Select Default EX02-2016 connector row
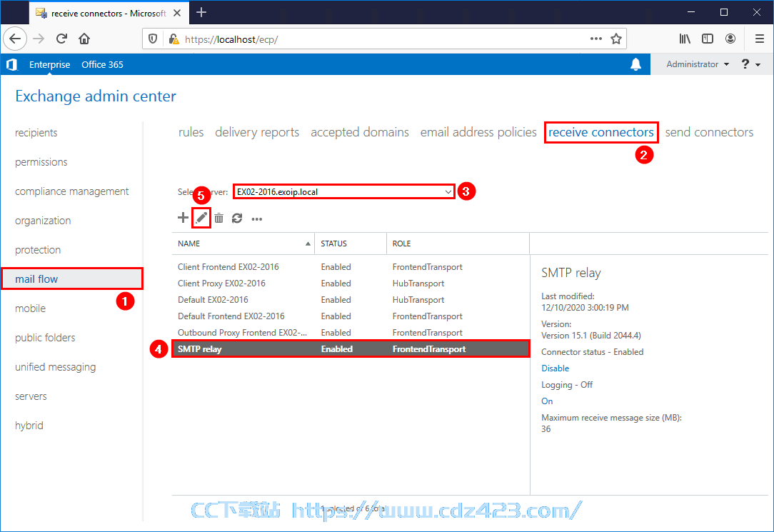Screen dimensions: 774x532 point(351,299)
